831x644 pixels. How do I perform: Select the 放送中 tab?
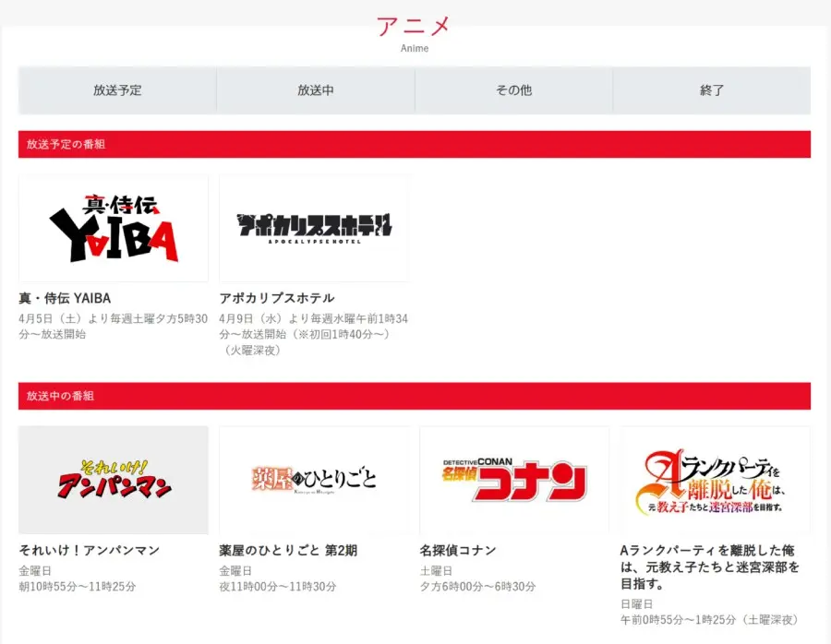[x=316, y=90]
